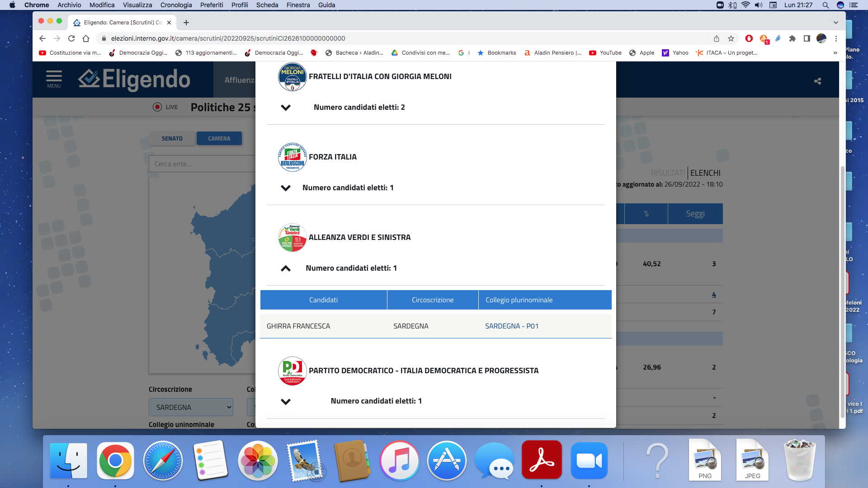This screenshot has width=868, height=488.
Task: Click GHIRRA FRANCESCA candidate row
Action: click(436, 326)
